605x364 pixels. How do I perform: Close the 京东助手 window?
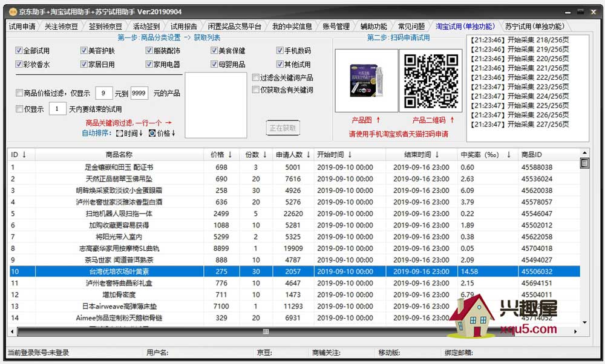tap(594, 12)
